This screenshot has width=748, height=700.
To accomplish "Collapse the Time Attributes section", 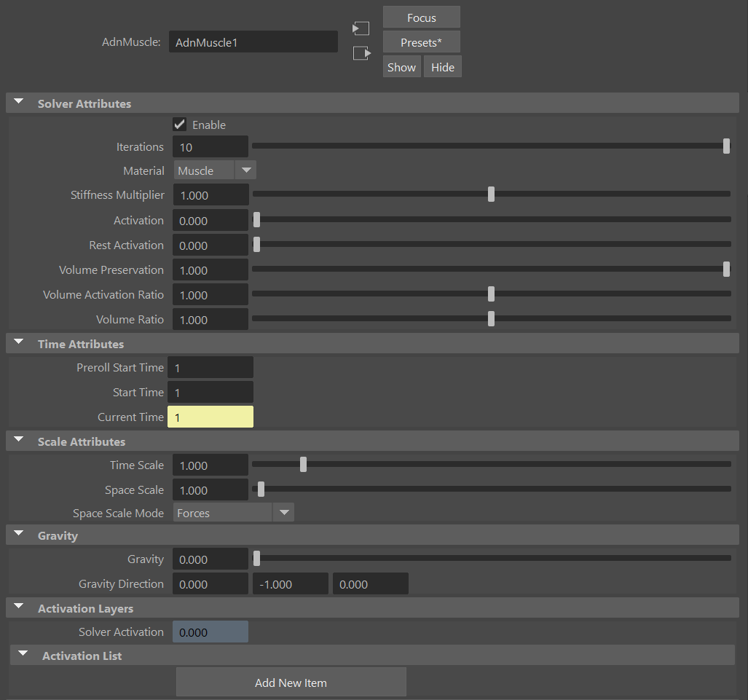I will point(18,342).
